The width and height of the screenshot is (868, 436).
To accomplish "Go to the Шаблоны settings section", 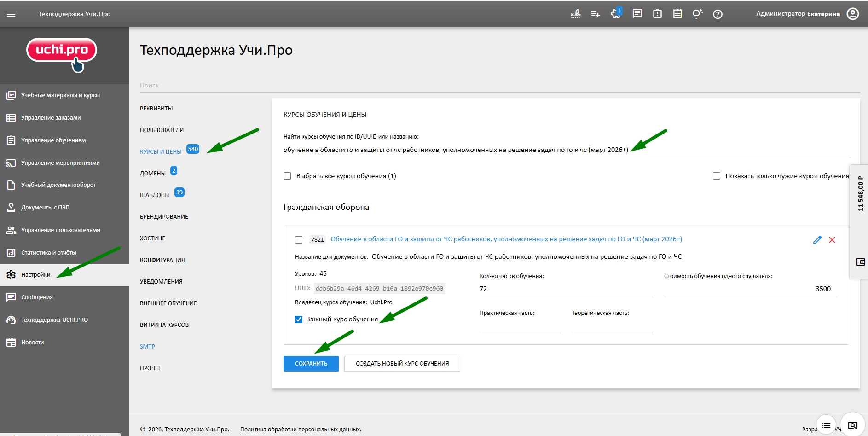I will point(155,195).
